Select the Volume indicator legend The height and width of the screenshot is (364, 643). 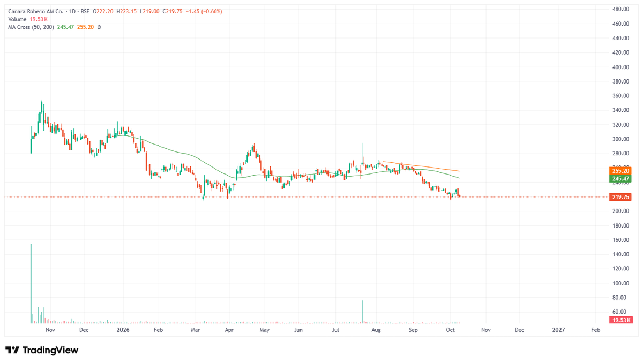pos(17,19)
